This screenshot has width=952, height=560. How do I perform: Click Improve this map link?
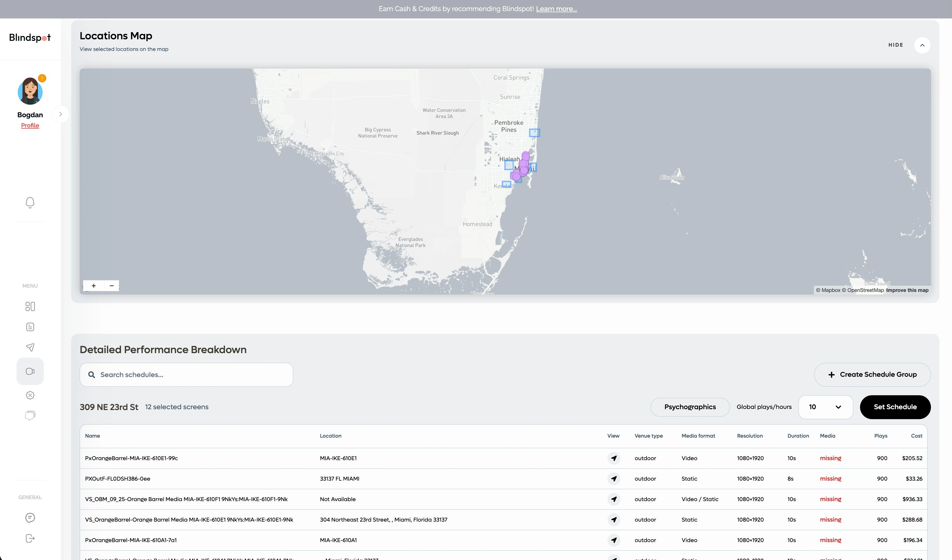(x=907, y=290)
